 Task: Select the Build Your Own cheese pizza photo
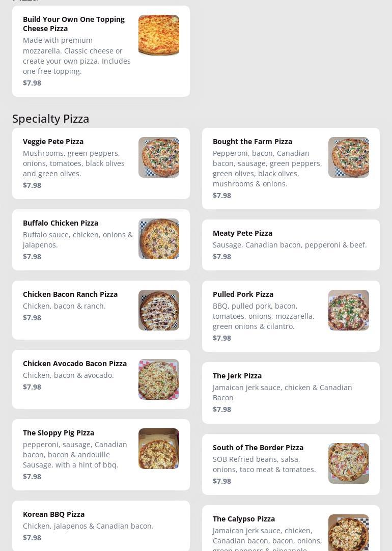point(159,35)
